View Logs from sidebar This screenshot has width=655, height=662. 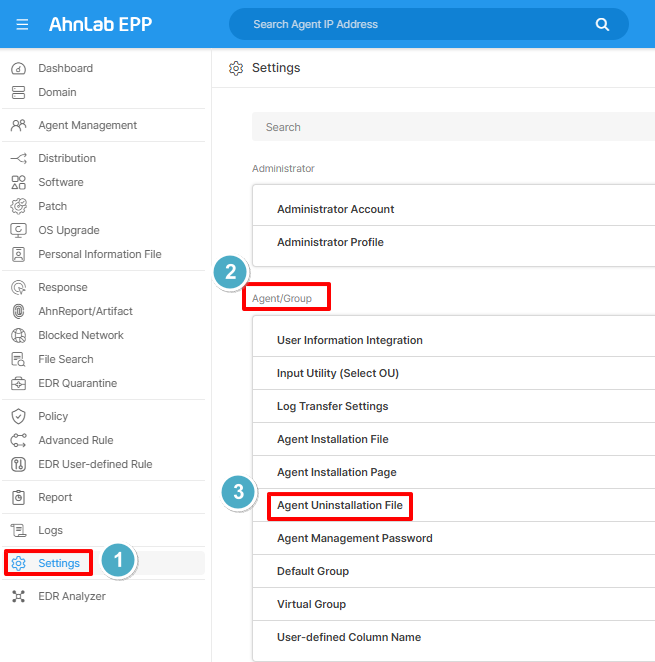tap(50, 531)
